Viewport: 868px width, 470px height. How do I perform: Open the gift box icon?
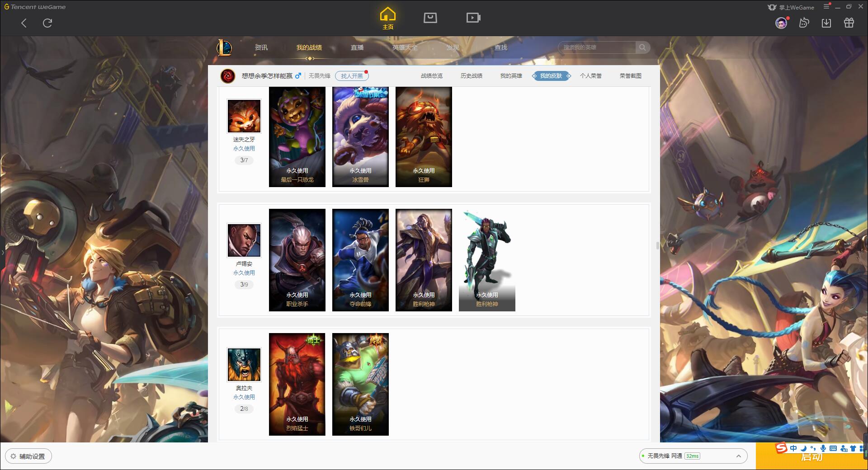pos(849,23)
